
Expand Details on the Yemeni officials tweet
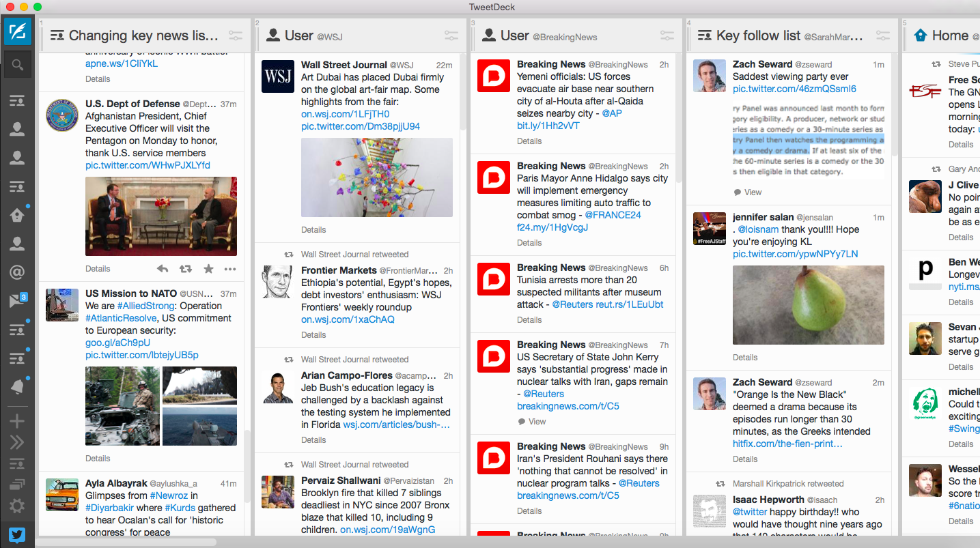coord(529,141)
